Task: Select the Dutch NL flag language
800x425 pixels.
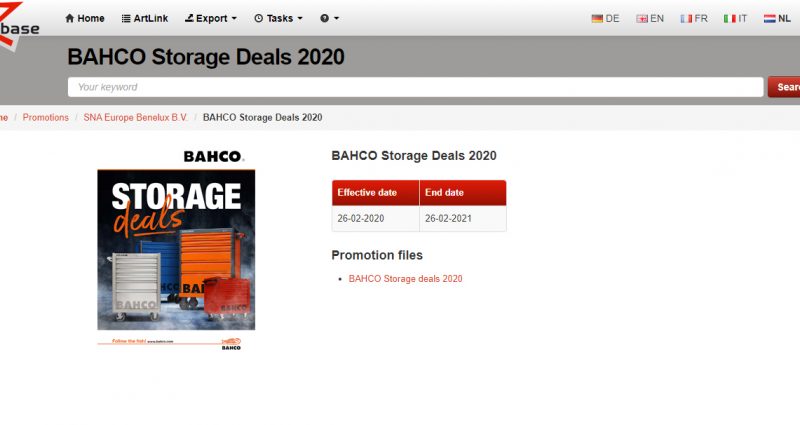Action: (x=777, y=18)
